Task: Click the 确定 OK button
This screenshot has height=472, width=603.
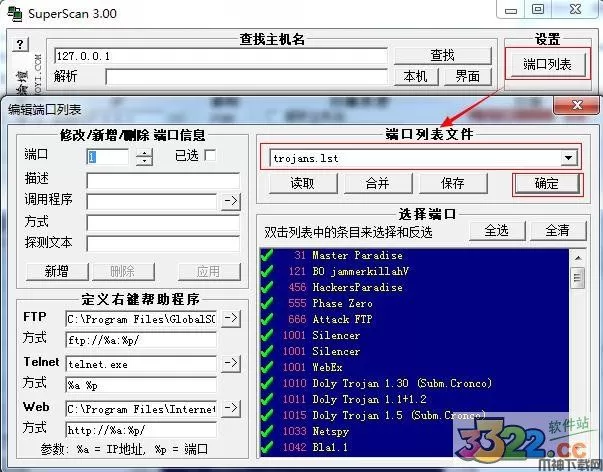Action: pos(547,184)
